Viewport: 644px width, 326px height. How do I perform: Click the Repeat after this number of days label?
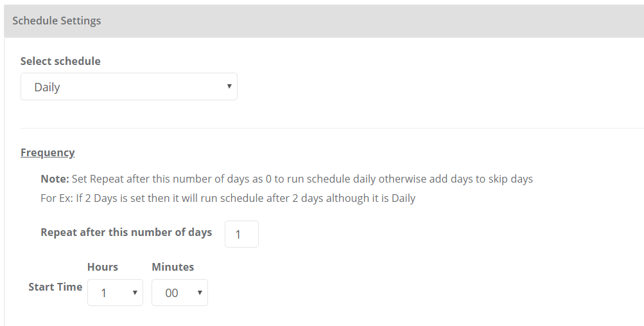pos(126,233)
